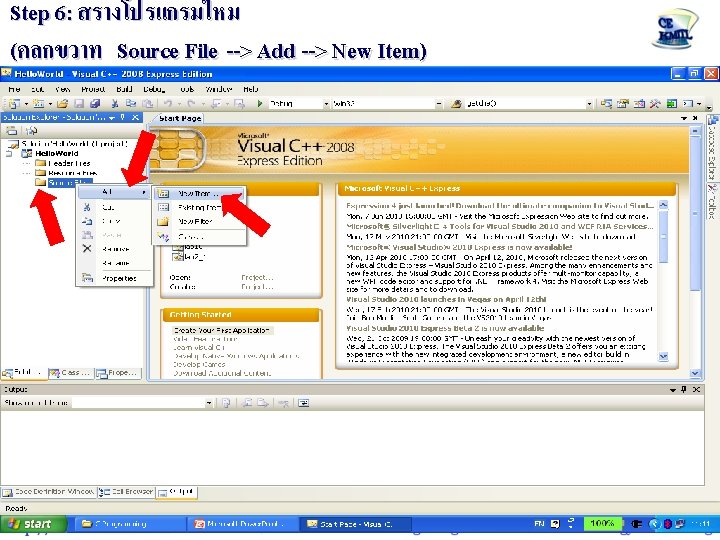Click the green Start Page toolbar icon

tap(672, 104)
